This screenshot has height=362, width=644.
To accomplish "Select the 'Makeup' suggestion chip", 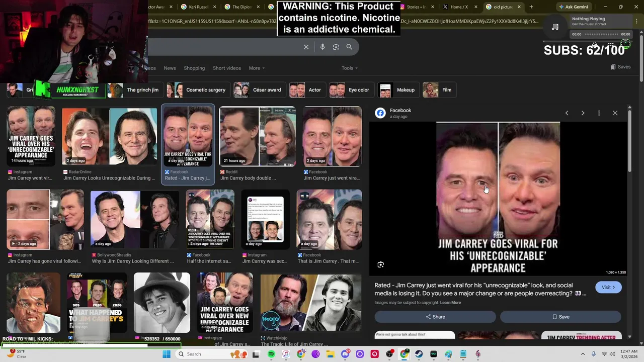I will pyautogui.click(x=398, y=90).
